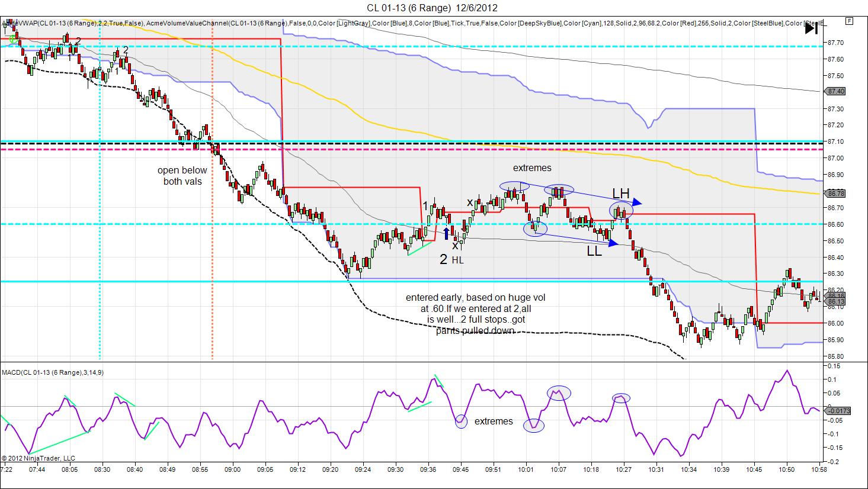Select the 'open below both vals' annotation
Viewport: 868px width, 489px height.
click(x=182, y=176)
